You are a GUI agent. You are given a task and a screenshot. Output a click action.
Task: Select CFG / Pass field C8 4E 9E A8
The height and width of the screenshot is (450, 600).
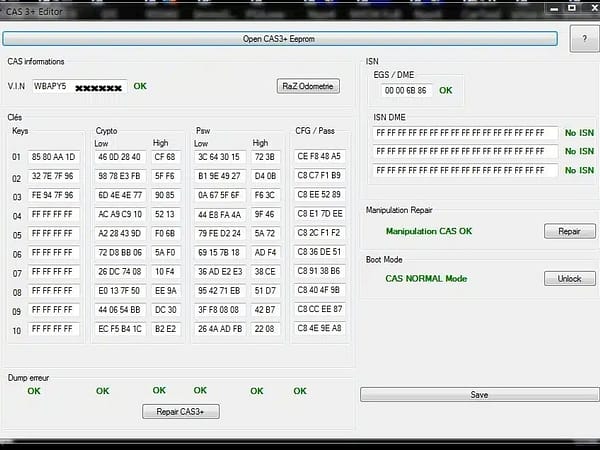320,328
